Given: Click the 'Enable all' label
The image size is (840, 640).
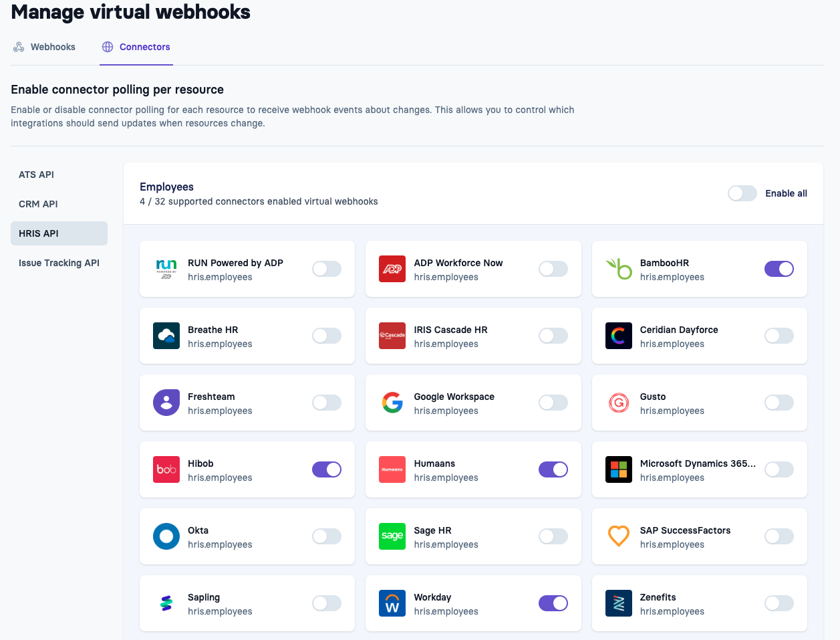Looking at the screenshot, I should 786,193.
